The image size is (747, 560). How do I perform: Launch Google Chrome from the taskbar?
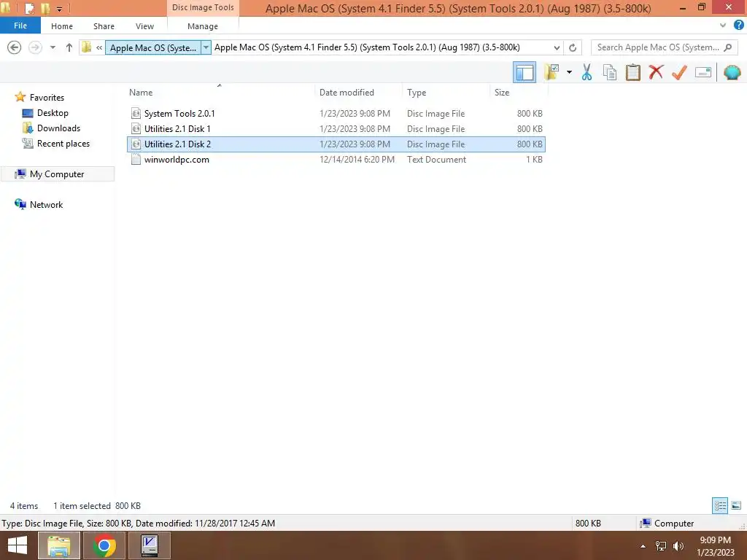pos(104,545)
